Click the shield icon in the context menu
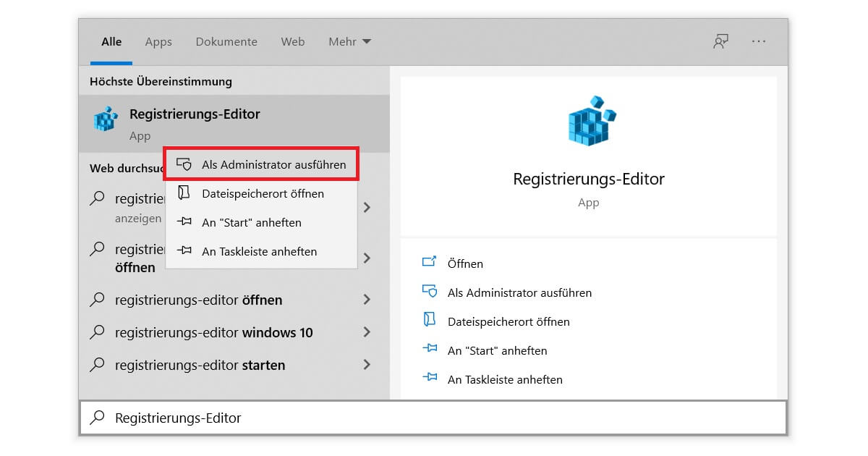 click(x=184, y=164)
